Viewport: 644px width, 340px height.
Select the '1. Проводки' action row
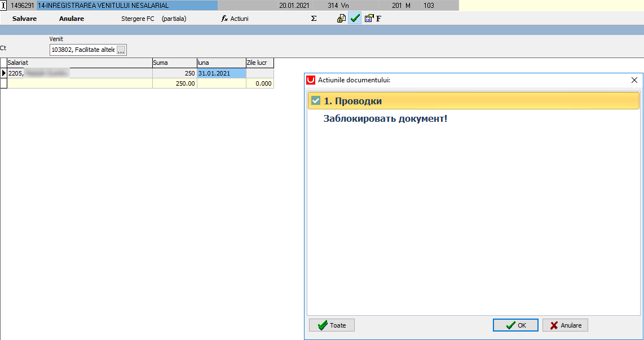tap(474, 100)
